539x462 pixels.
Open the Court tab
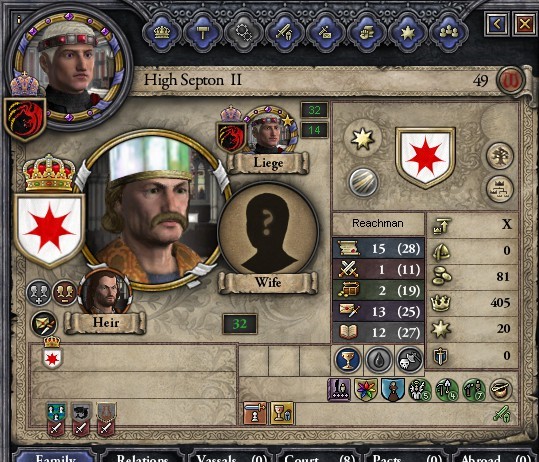coord(319,456)
